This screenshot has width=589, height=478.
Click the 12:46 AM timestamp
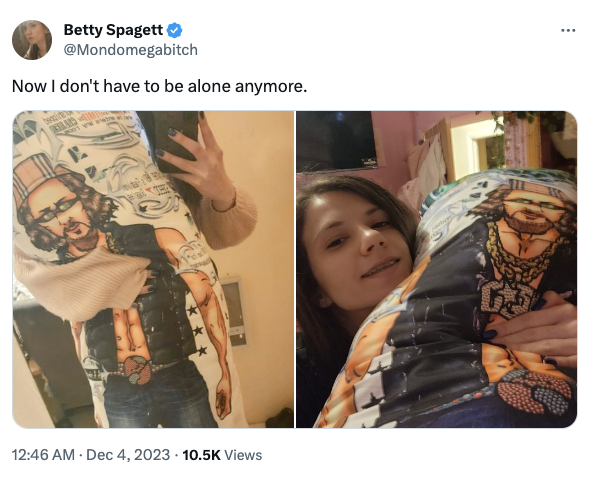[43, 455]
